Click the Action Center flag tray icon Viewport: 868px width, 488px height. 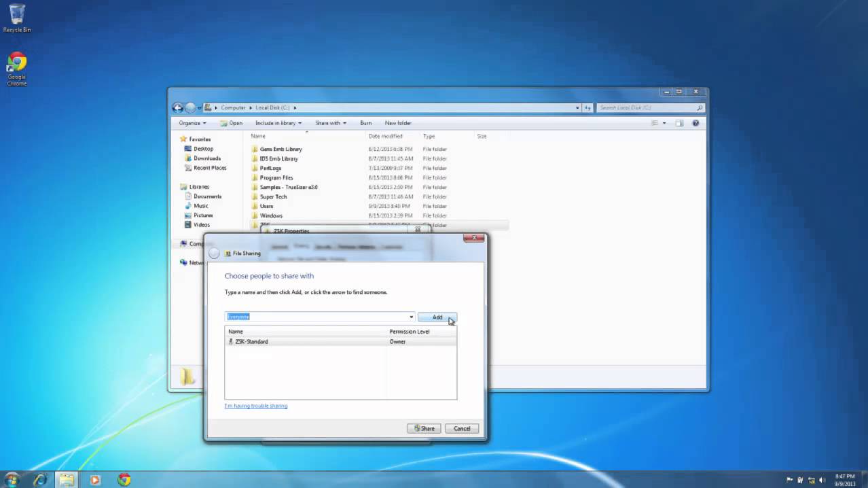tap(790, 480)
